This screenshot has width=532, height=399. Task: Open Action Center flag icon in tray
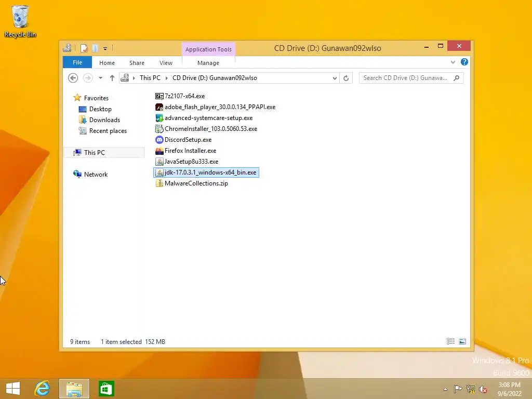[x=458, y=389]
